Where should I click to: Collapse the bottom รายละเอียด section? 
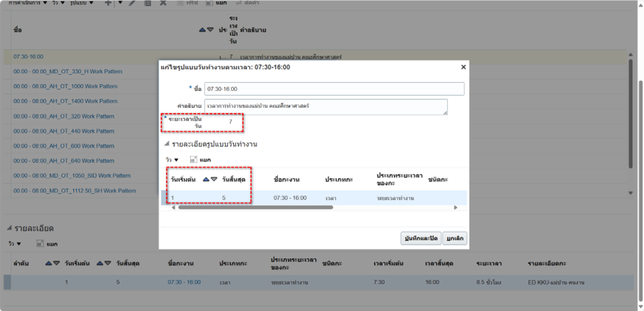point(9,228)
